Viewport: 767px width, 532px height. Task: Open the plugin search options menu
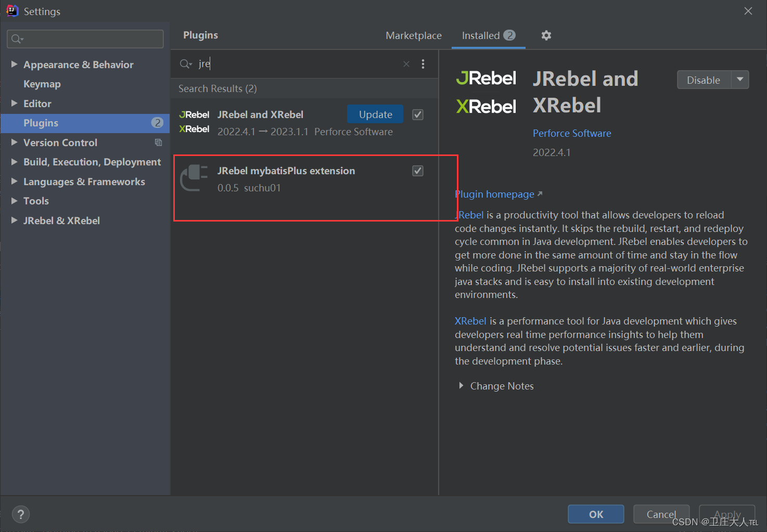pyautogui.click(x=423, y=64)
